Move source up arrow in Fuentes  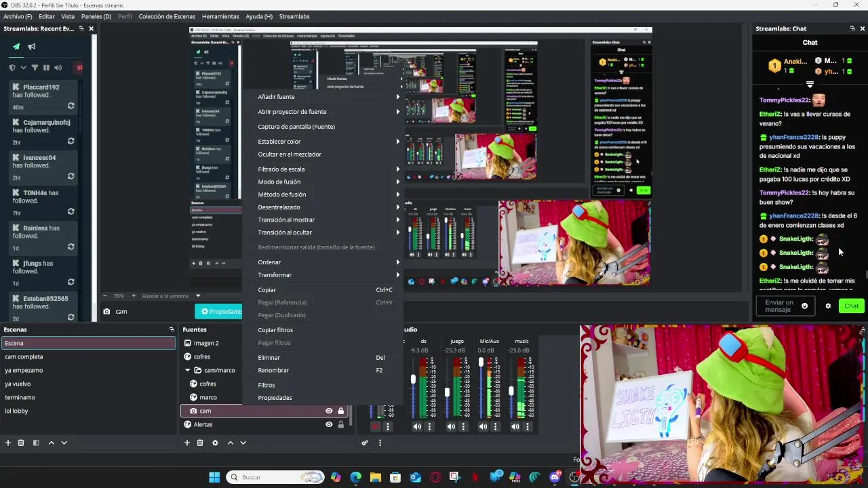[231, 443]
